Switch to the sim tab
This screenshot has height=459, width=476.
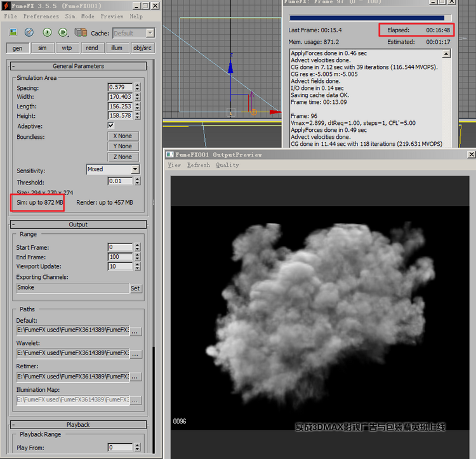pyautogui.click(x=43, y=48)
